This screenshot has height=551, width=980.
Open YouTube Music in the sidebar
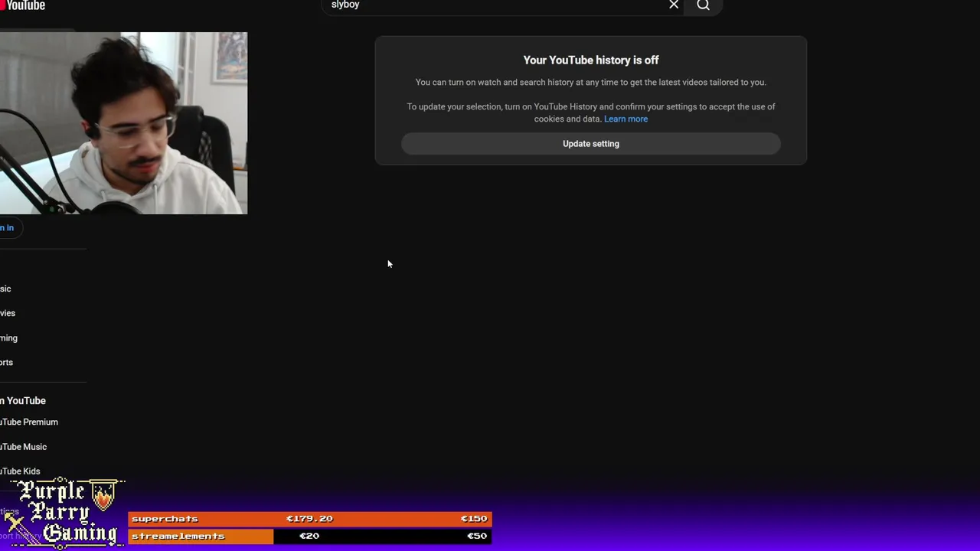[24, 447]
